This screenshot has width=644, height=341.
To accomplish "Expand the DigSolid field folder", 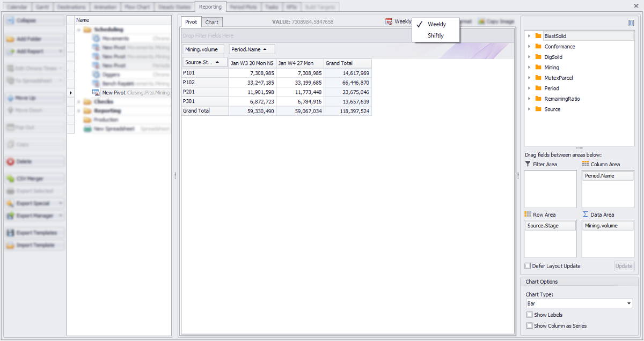I will (x=529, y=57).
